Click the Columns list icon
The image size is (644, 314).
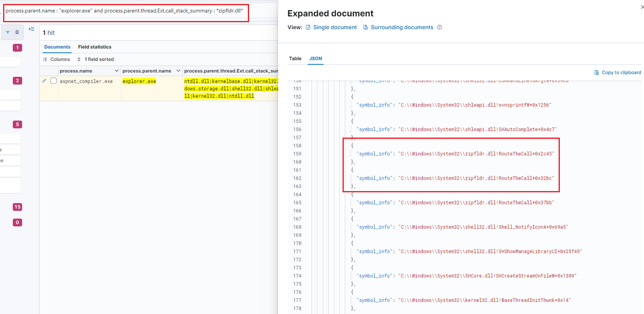45,59
